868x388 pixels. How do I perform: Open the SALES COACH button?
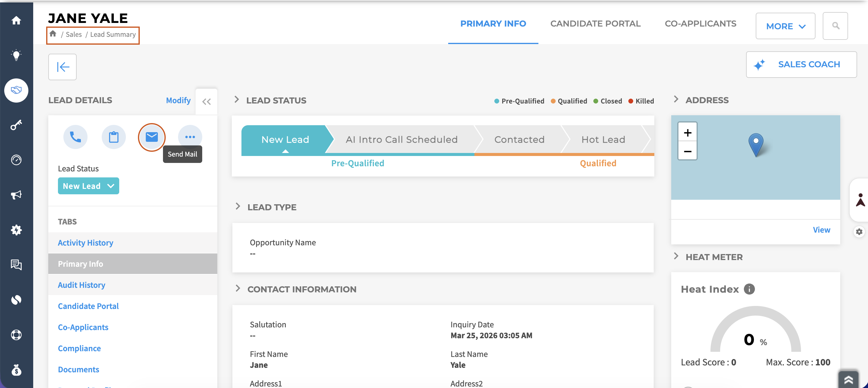pos(801,65)
